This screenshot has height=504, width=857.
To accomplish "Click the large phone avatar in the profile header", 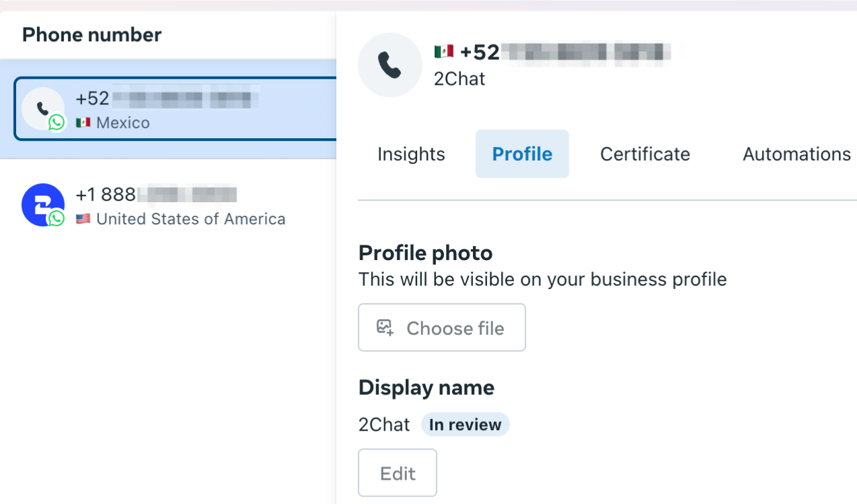I will pos(389,65).
